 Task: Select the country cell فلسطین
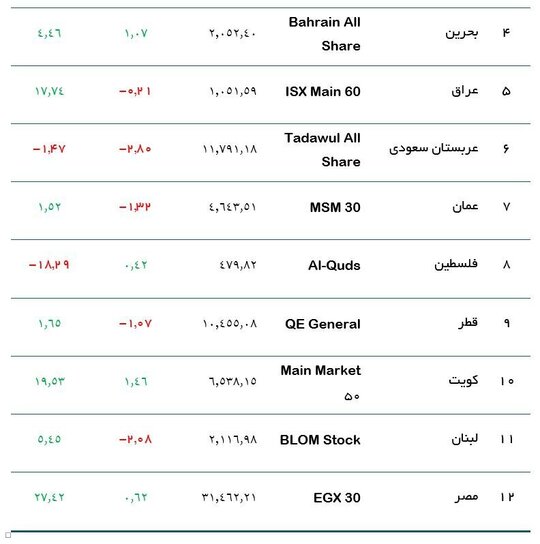(456, 265)
